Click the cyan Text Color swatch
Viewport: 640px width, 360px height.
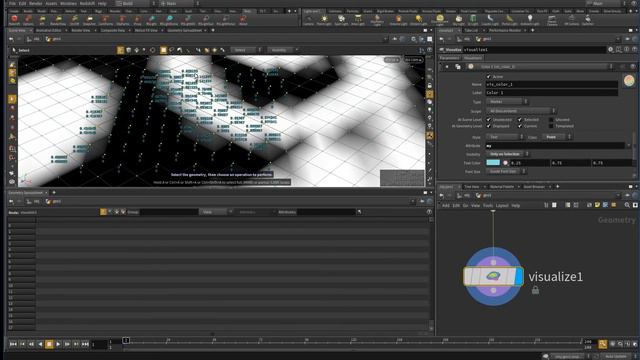(493, 163)
